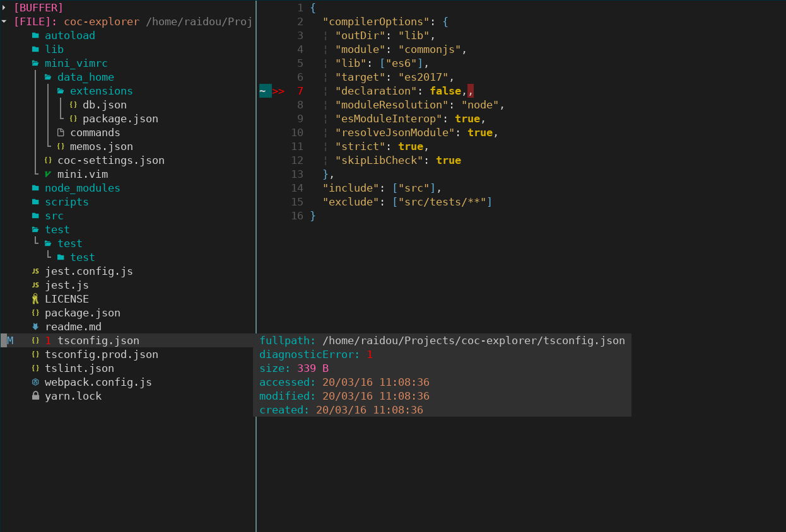
Task: Click the webpack icon next to webpack.config.js
Action: click(35, 382)
